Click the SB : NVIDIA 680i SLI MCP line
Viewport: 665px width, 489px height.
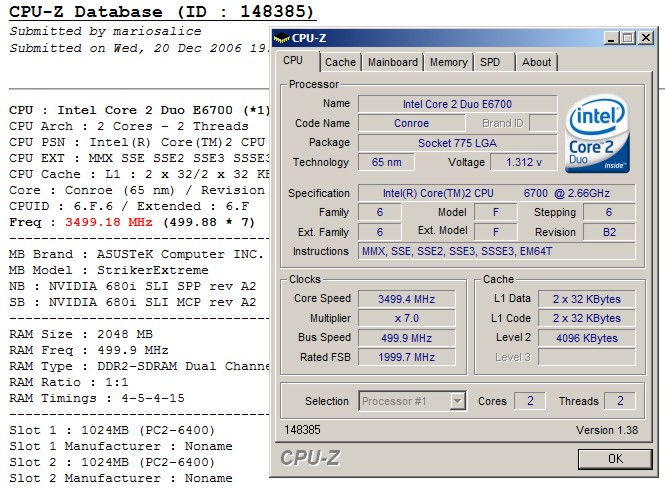[x=132, y=302]
